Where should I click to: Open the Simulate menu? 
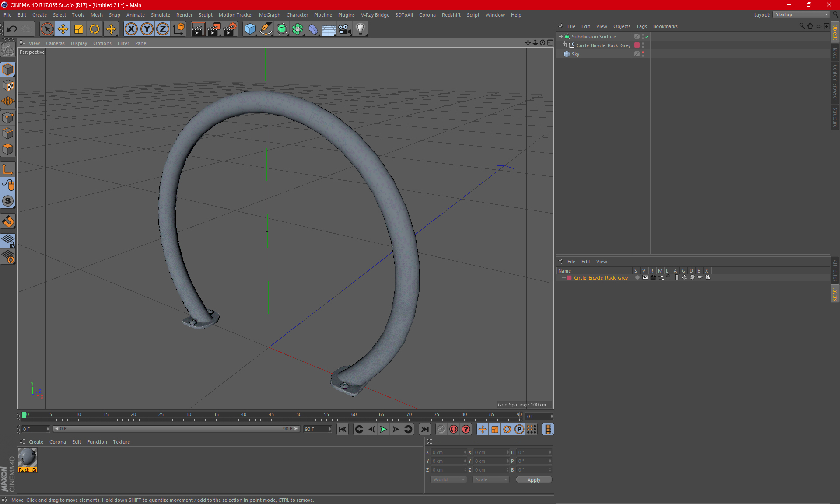coord(161,15)
